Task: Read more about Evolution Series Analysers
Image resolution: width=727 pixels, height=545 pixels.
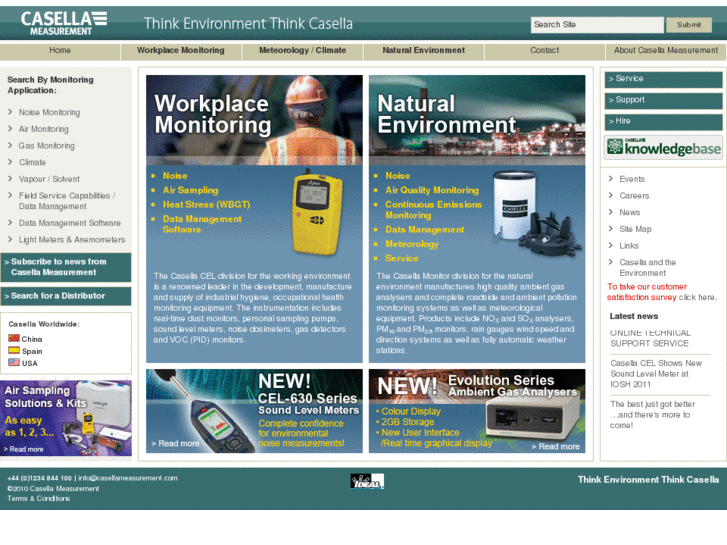Action: 555,446
